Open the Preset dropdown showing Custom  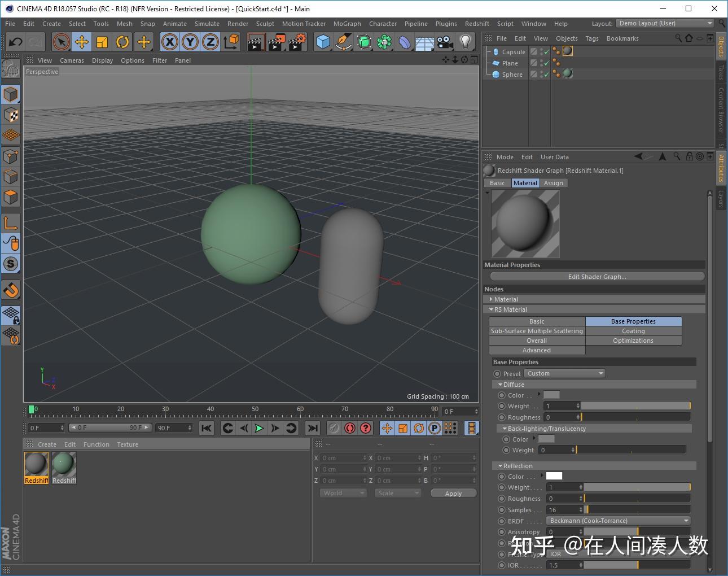(564, 373)
